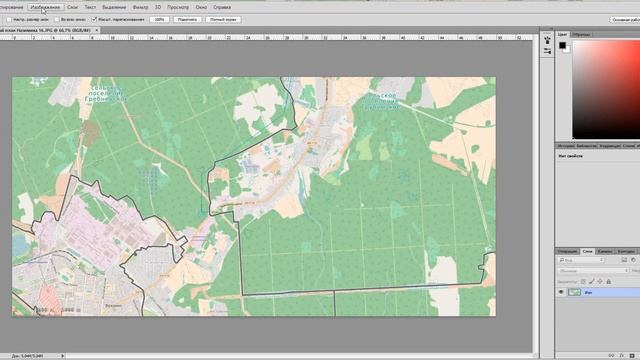Open the 3D menu
This screenshot has height=360, width=640.
[158, 7]
